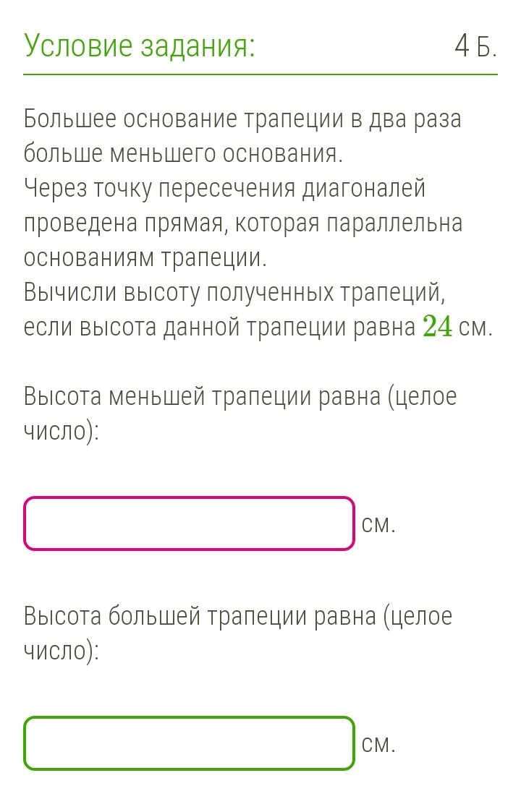Click the '4 Б.' points label

(x=475, y=46)
